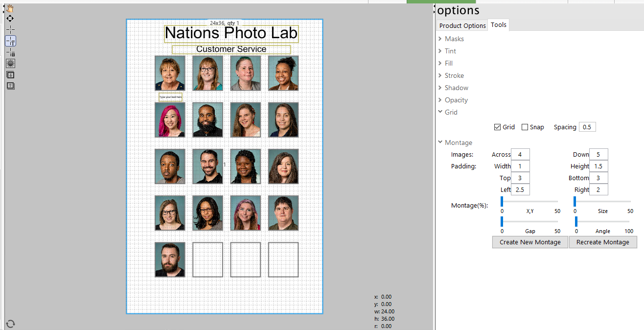Image resolution: width=644 pixels, height=330 pixels.
Task: Expand the Shadow section
Action: (453, 88)
